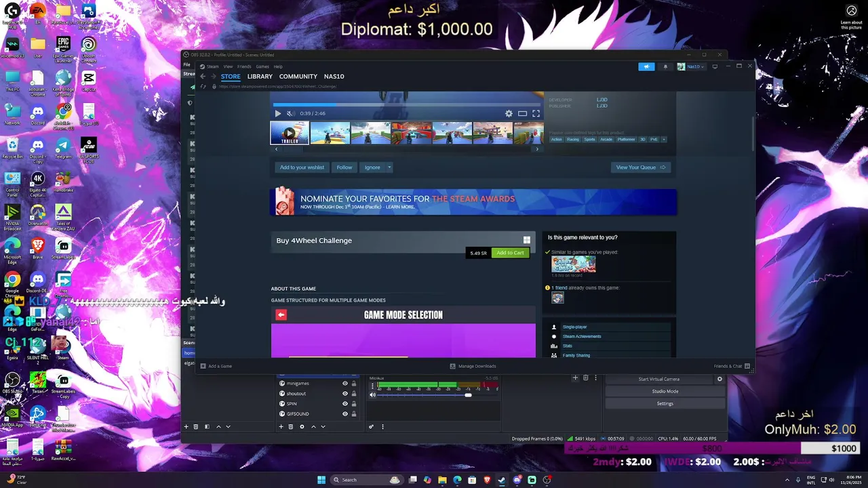This screenshot has height=488, width=868.
Task: Click the Platformer tag
Action: click(627, 139)
